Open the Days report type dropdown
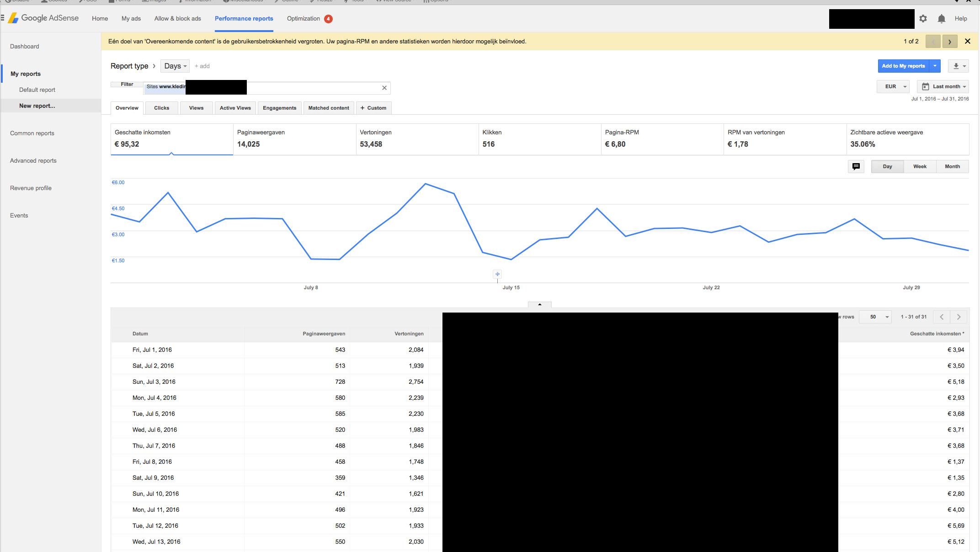Viewport: 980px width, 552px height. 175,66
